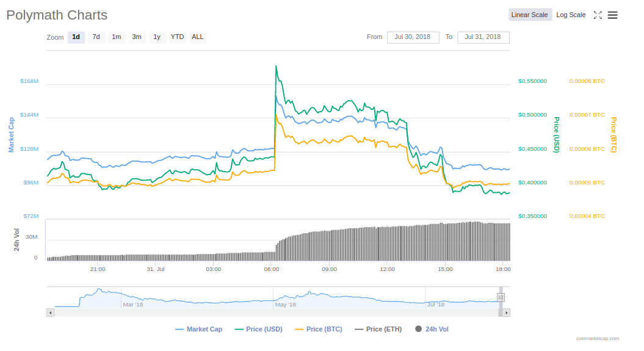Viewport: 644px width, 351px height.
Task: Toggle Price (USD) series in legend
Action: point(259,329)
